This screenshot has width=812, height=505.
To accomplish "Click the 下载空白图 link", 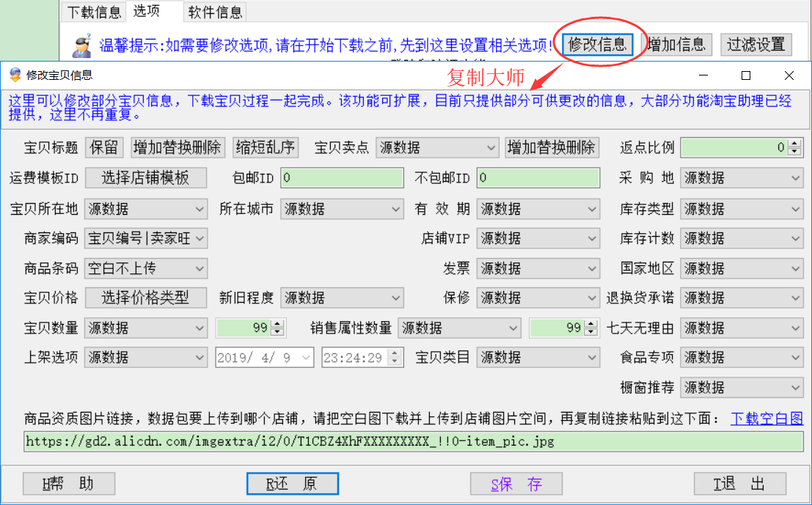I will (767, 419).
